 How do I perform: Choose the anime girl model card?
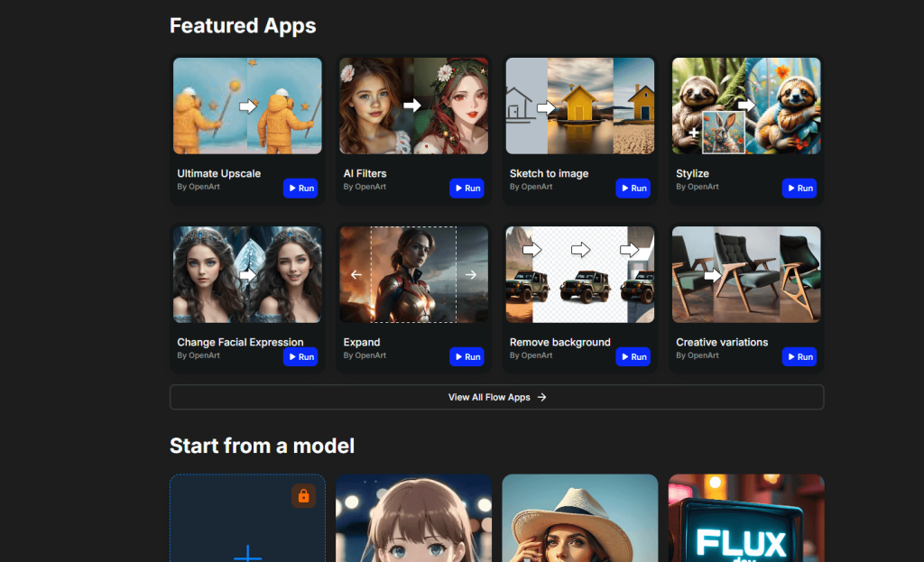[x=413, y=519]
